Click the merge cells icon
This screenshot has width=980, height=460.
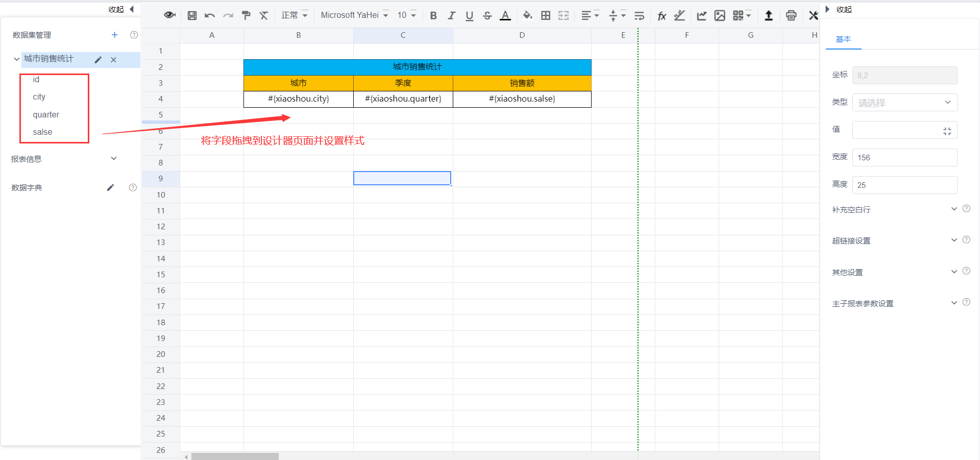point(563,15)
